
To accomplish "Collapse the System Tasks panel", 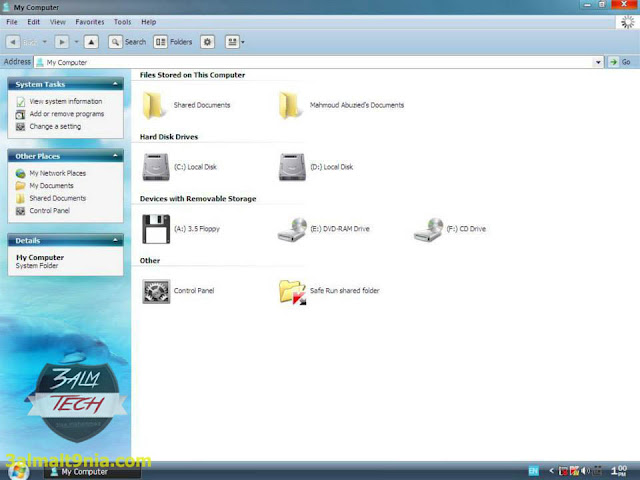I will click(116, 84).
